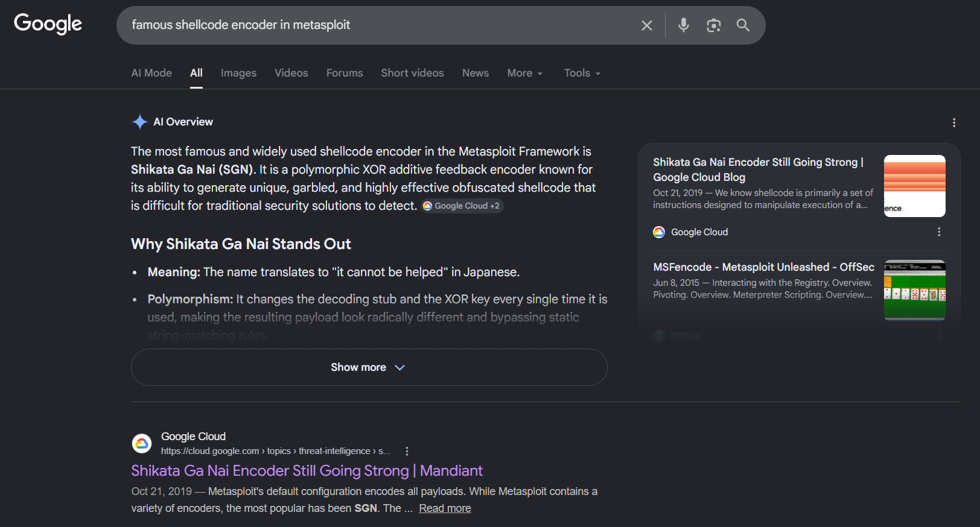Click Google Cloud favicon beside search result
Image resolution: width=980 pixels, height=527 pixels.
pyautogui.click(x=142, y=444)
